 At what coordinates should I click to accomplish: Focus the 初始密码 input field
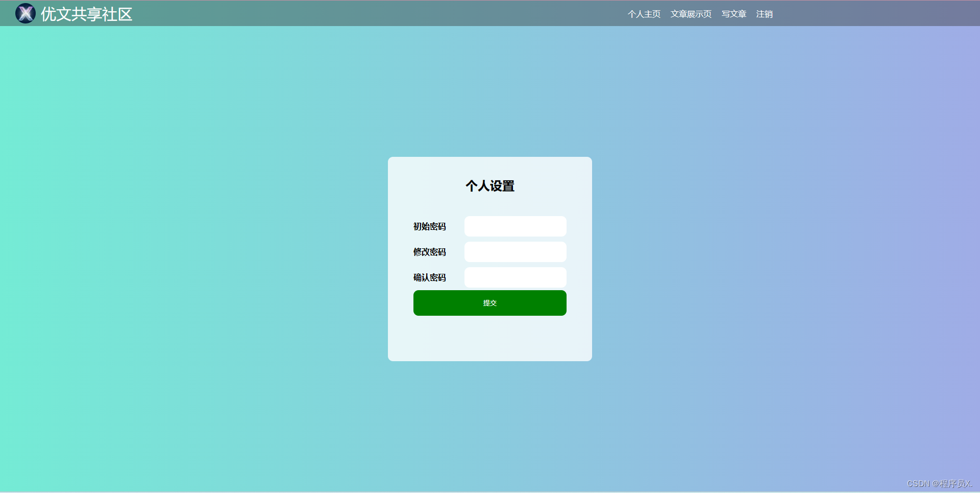coord(516,226)
